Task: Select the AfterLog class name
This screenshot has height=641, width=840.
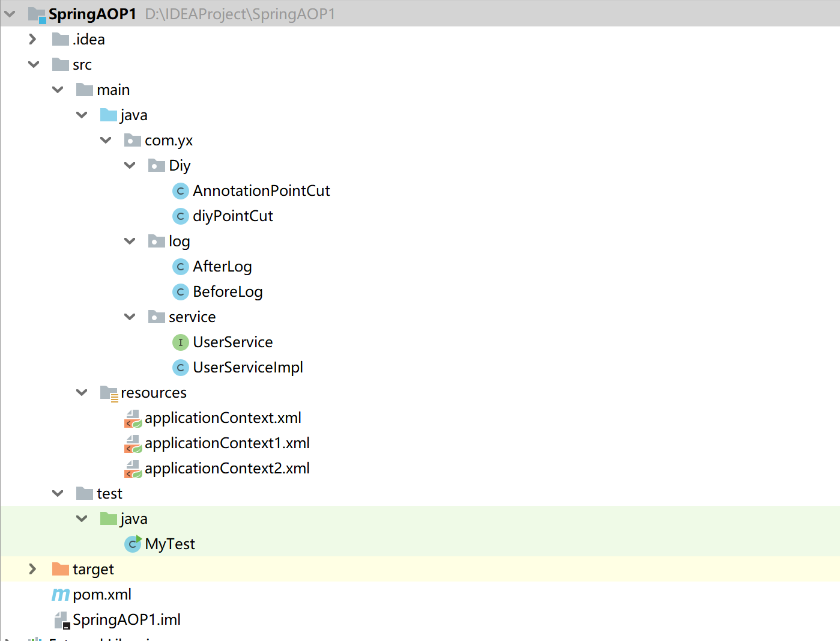Action: [x=222, y=267]
